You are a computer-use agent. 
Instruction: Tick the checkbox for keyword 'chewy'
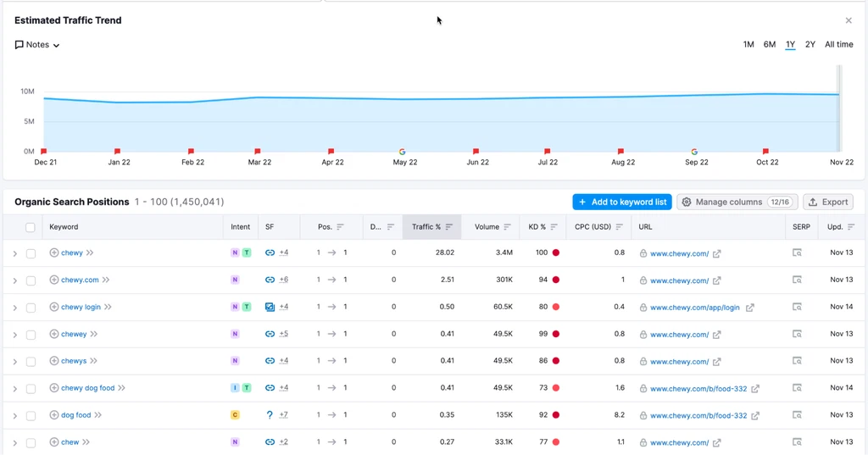31,253
